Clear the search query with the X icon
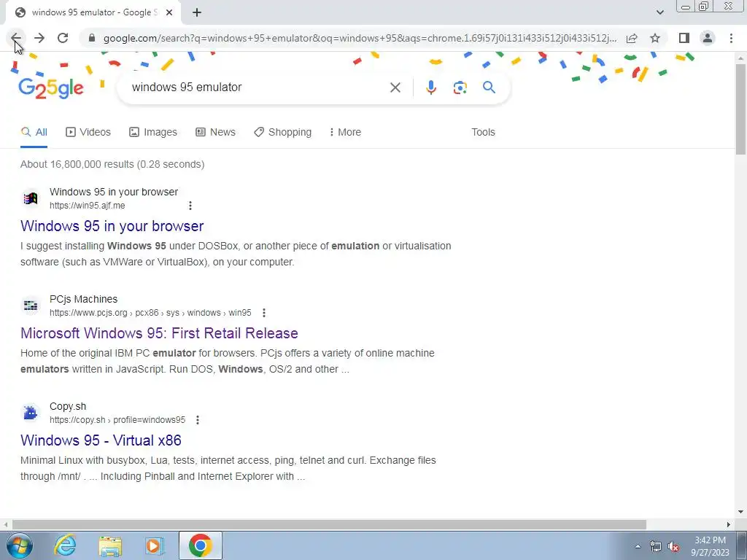Screen dimensions: 747x560 point(395,87)
